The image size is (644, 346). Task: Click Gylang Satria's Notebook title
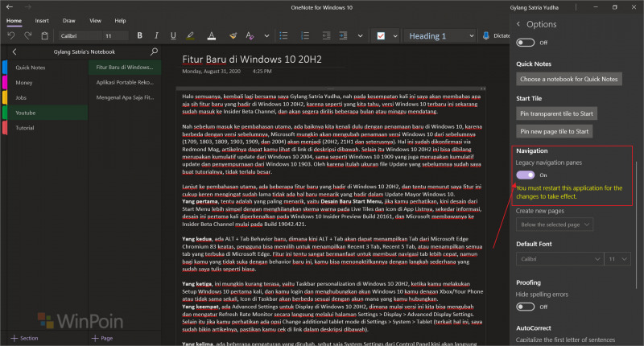[x=85, y=51]
